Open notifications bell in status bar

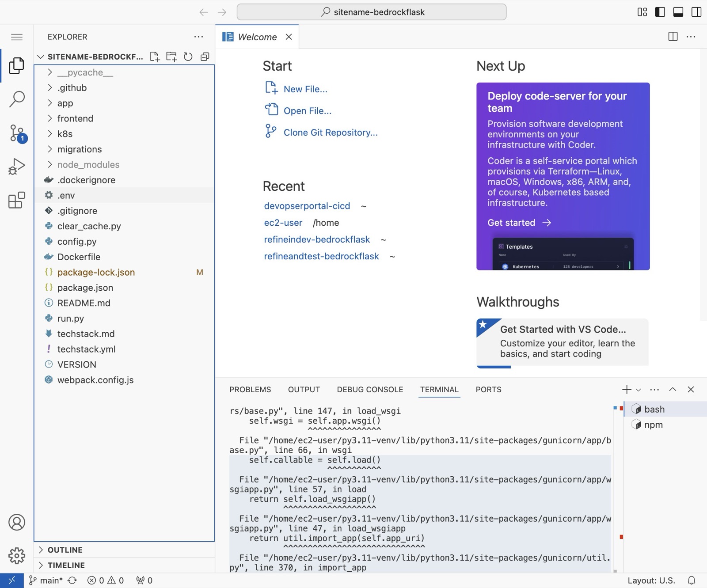click(692, 580)
